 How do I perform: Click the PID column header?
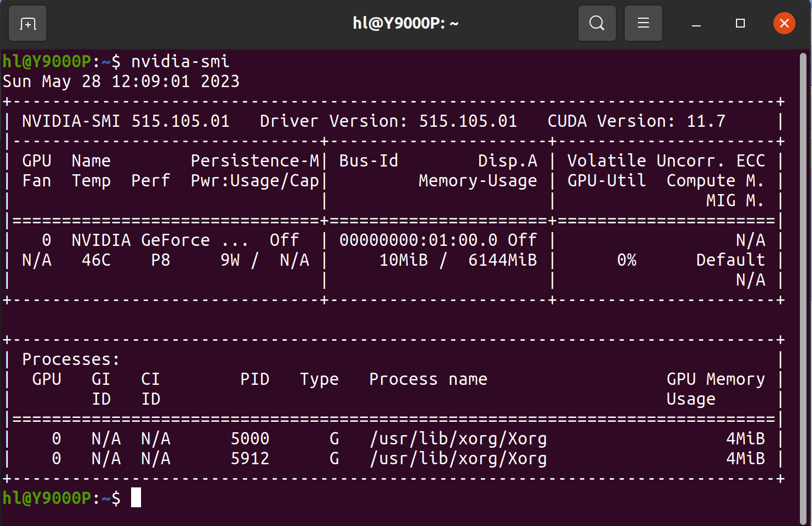click(255, 379)
